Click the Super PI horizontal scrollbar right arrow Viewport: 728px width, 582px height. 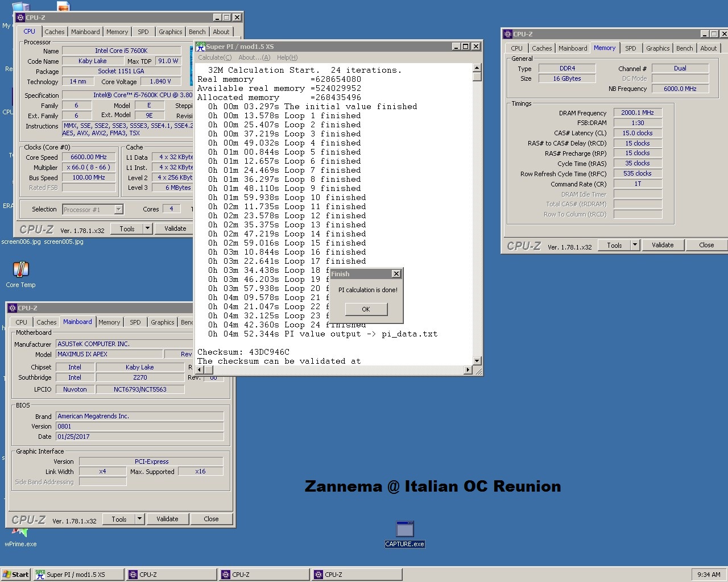pyautogui.click(x=468, y=370)
